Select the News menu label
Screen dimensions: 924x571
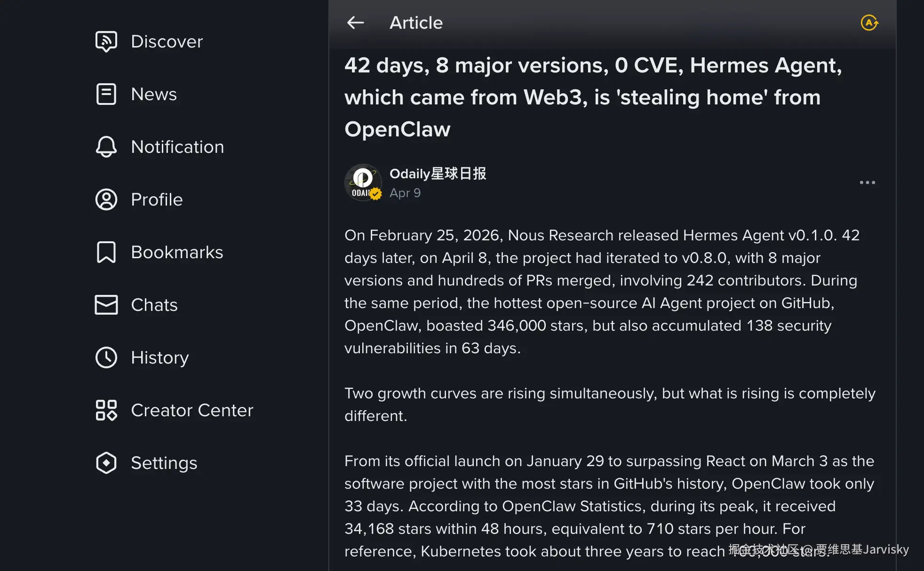154,94
